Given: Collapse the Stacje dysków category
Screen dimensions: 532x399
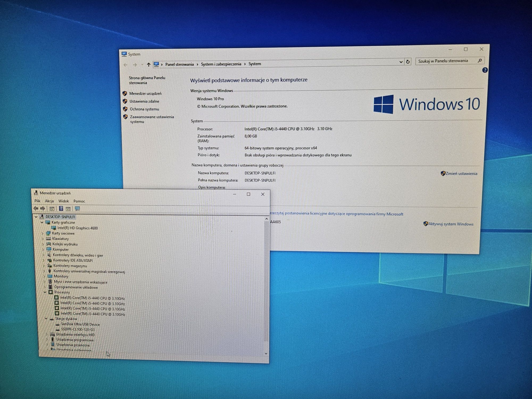Looking at the screenshot, I should pos(46,318).
